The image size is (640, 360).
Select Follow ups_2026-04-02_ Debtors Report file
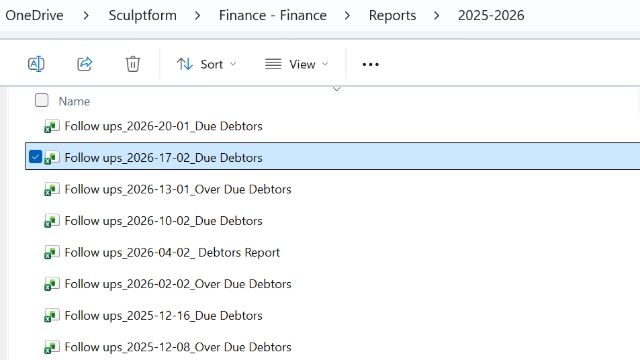click(172, 253)
